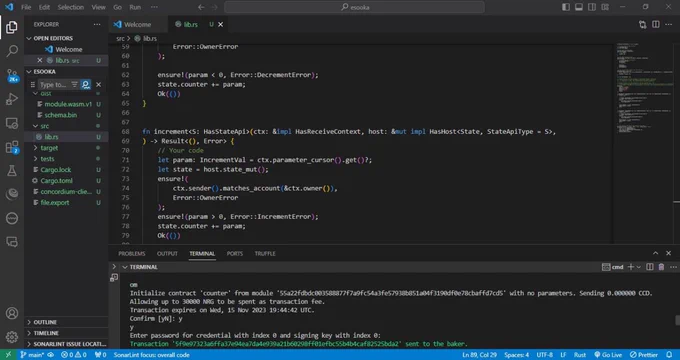Open the Selection menu
This screenshot has width=680, height=360.
coord(71,7)
